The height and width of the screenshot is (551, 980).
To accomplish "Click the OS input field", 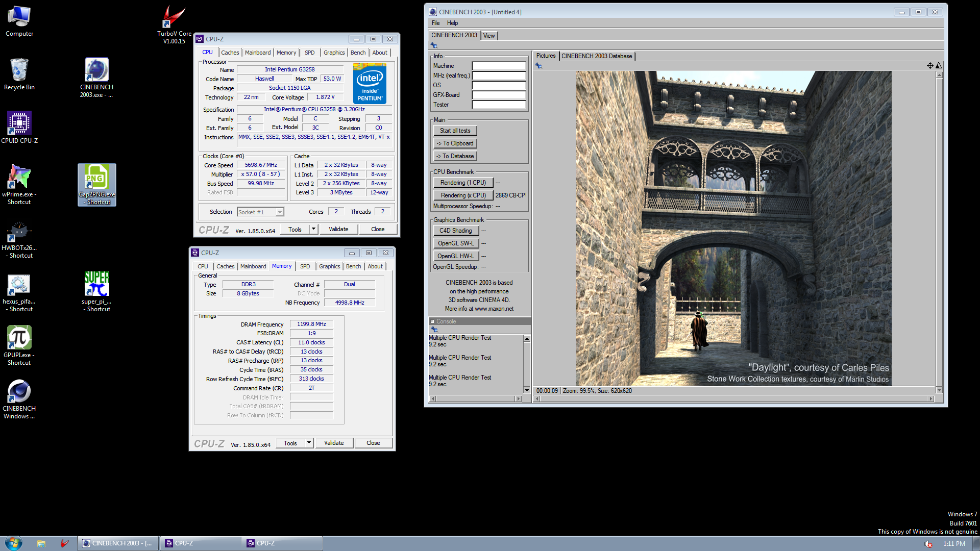I will [499, 85].
